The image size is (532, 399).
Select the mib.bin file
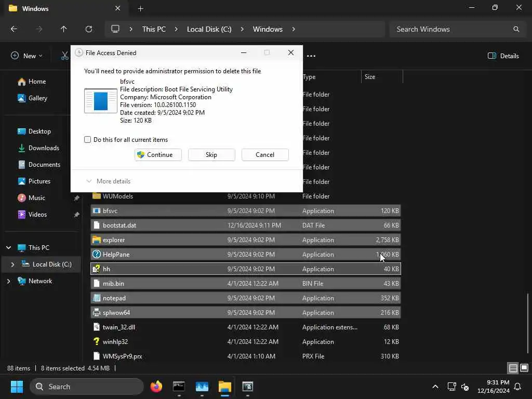tap(246, 284)
